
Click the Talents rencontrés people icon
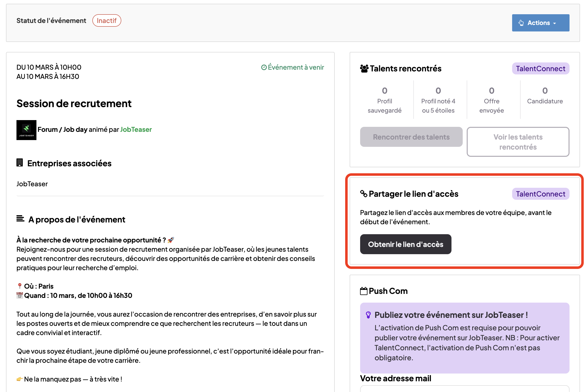tap(364, 68)
